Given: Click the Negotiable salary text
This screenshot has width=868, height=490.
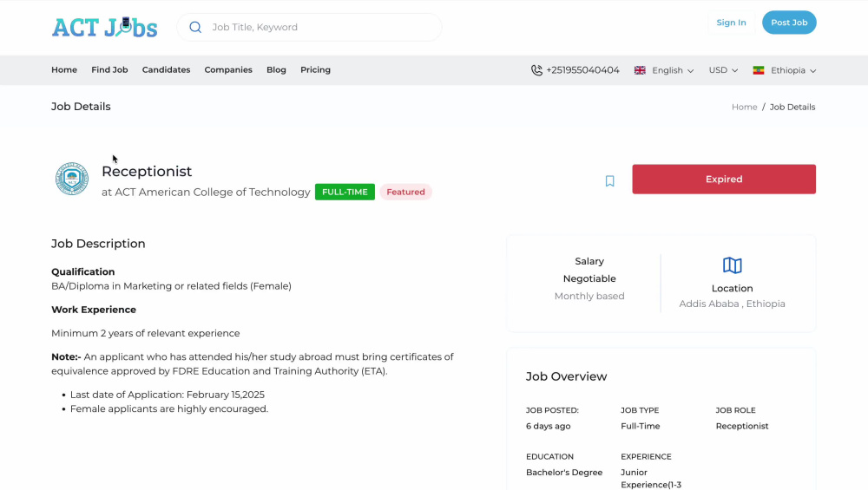Looking at the screenshot, I should point(589,278).
